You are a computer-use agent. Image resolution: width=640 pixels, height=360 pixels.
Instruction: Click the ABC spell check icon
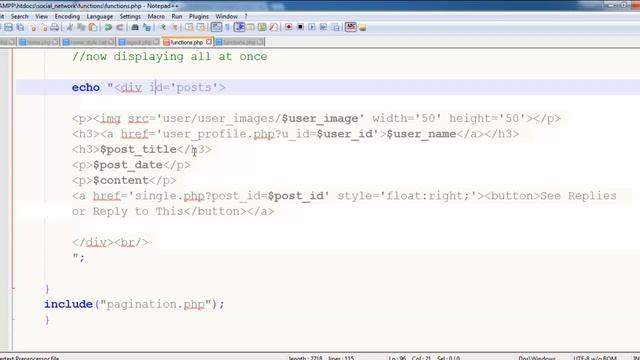click(x=351, y=27)
